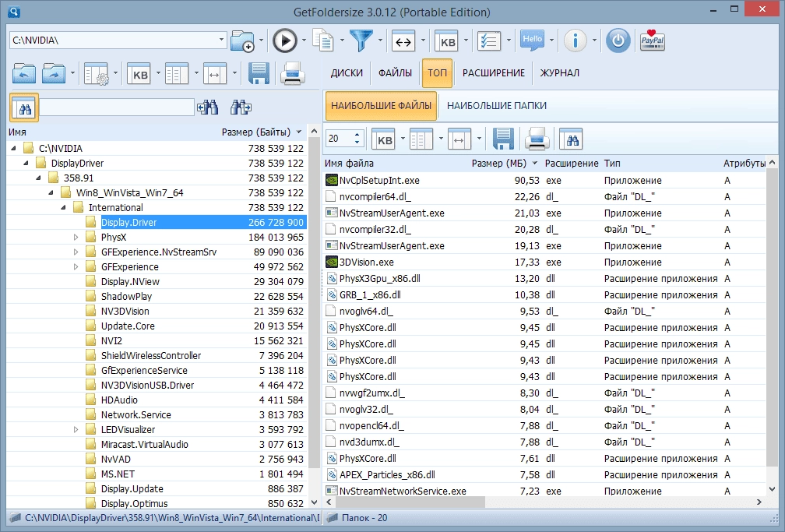Print top files list with printer icon
This screenshot has width=785, height=532.
click(x=537, y=139)
